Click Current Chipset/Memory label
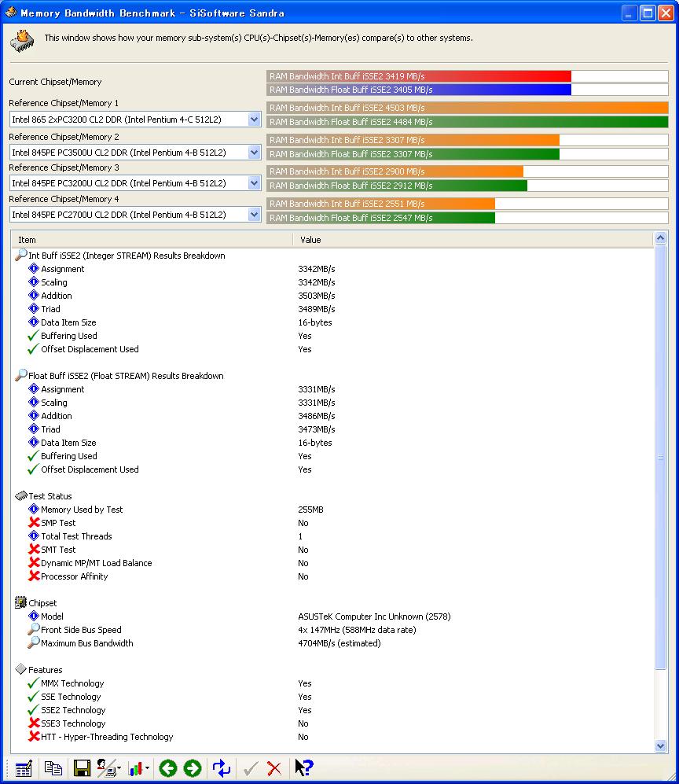 55,82
